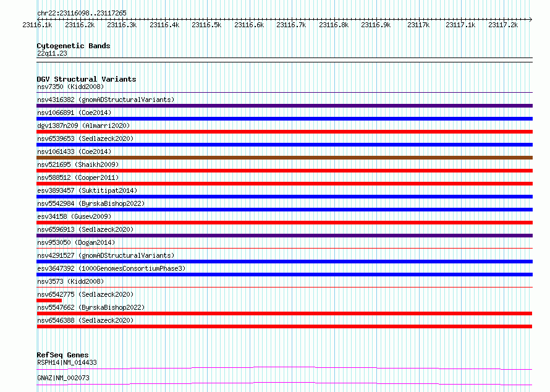Image resolution: width=550 pixels, height=392 pixels.
Task: Open variant nsv1061433 (Coe2014) label
Action: (x=74, y=151)
